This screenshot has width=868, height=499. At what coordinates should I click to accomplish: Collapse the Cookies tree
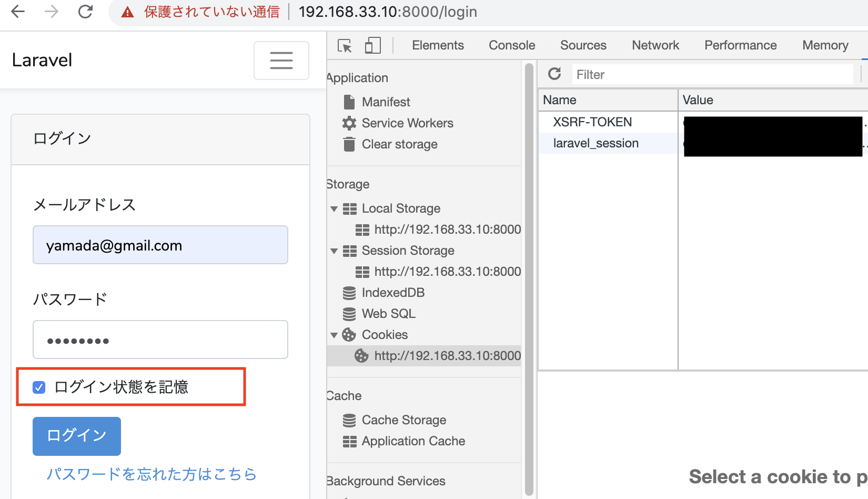335,334
